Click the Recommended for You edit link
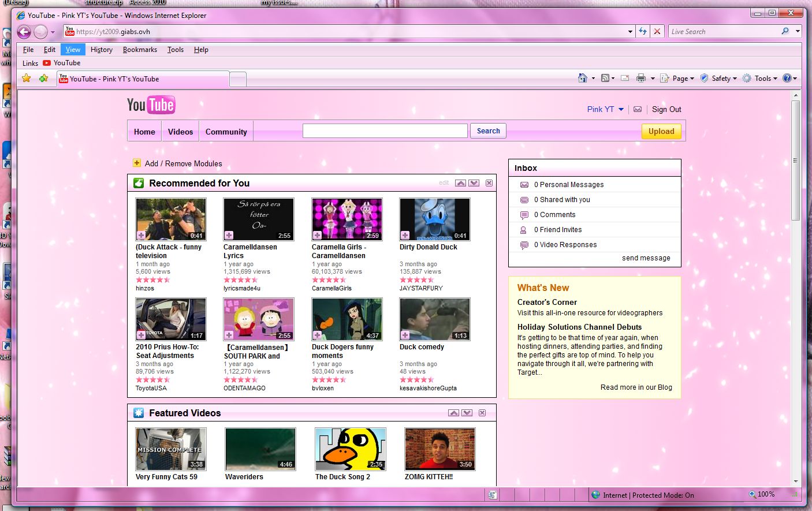The width and height of the screenshot is (812, 511). pos(444,182)
